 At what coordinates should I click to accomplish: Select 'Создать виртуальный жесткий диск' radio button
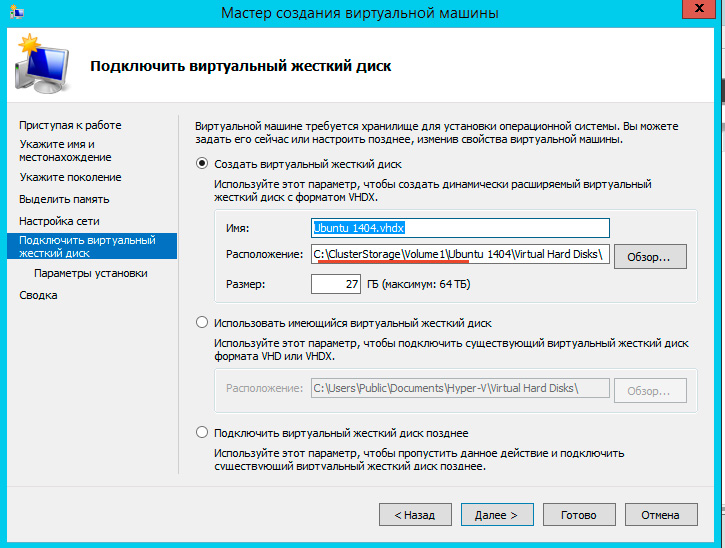202,163
